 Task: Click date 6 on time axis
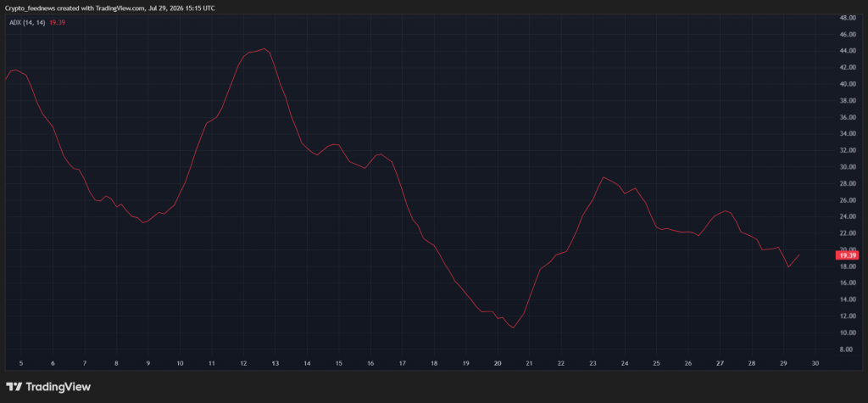(x=53, y=364)
